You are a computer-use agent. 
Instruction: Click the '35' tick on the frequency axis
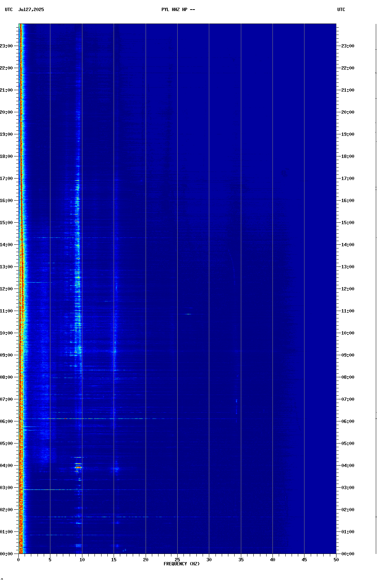241,560
